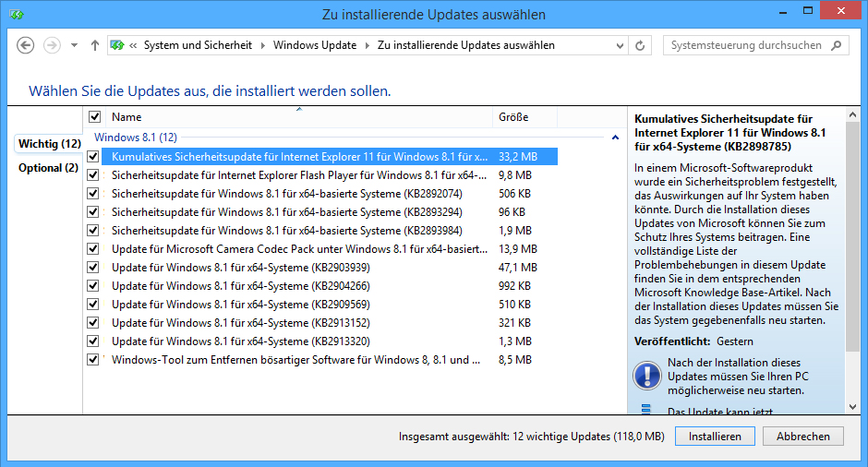Go up one level with up arrow
This screenshot has width=868, height=467.
point(95,45)
